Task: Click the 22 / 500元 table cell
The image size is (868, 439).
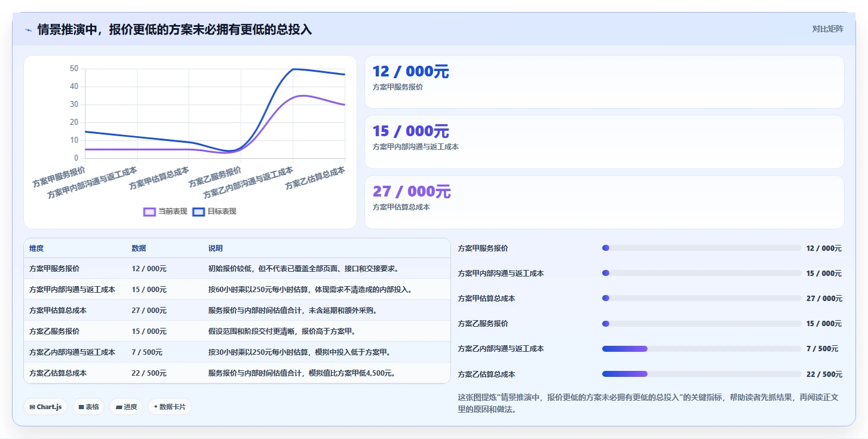Action: pos(149,373)
